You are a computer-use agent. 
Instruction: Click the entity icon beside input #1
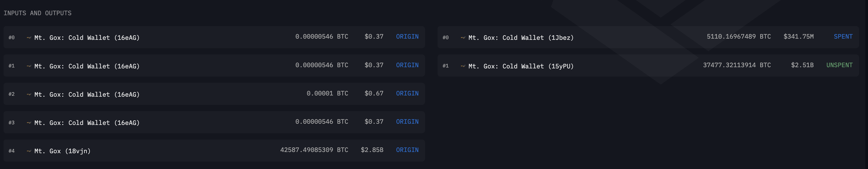[29, 66]
